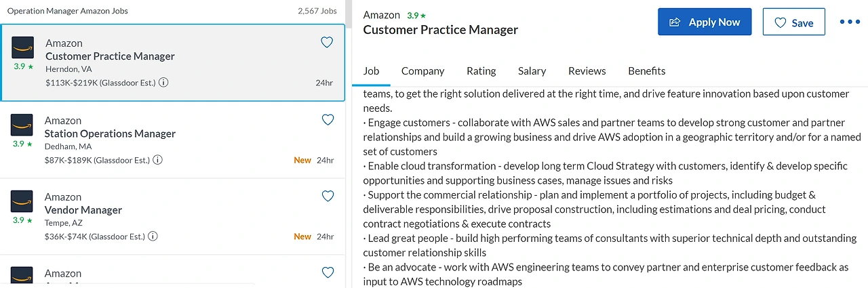Open the three-dot more options menu
This screenshot has height=288, width=868.
850,22
